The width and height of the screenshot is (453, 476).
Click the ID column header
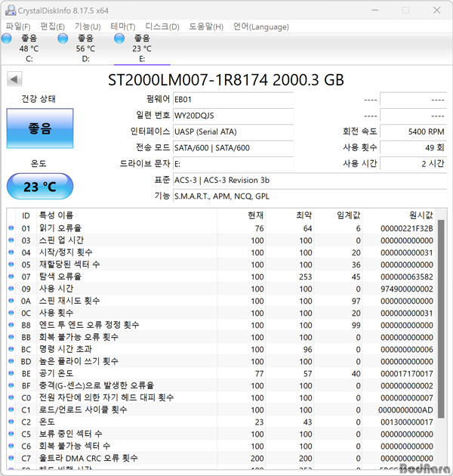tap(26, 215)
